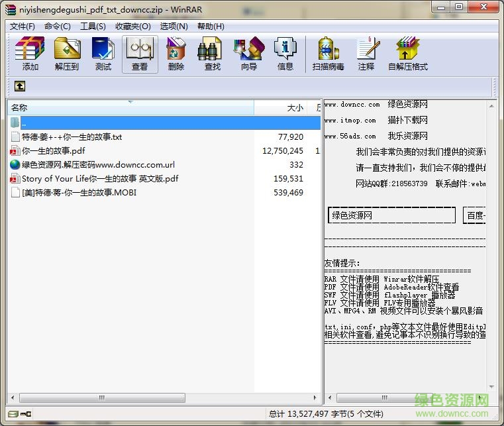Click 自解压格式 (SFX) icon
504x426 pixels.
(x=407, y=54)
